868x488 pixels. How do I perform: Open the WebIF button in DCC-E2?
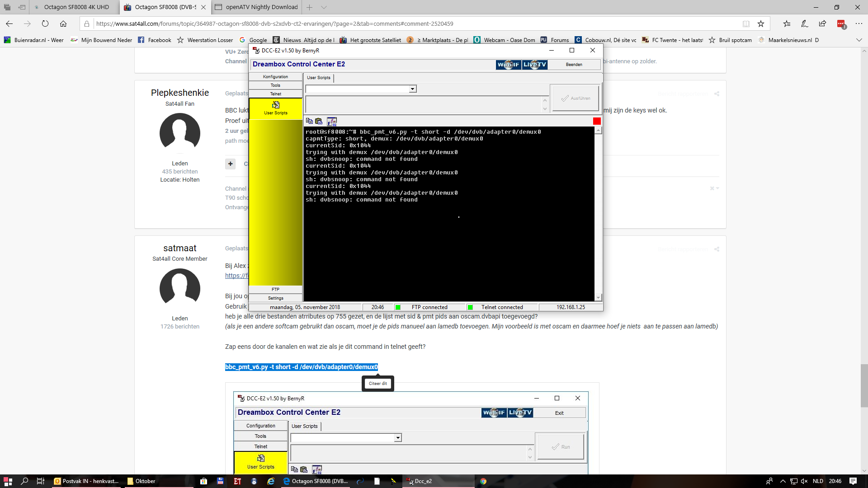coord(509,65)
